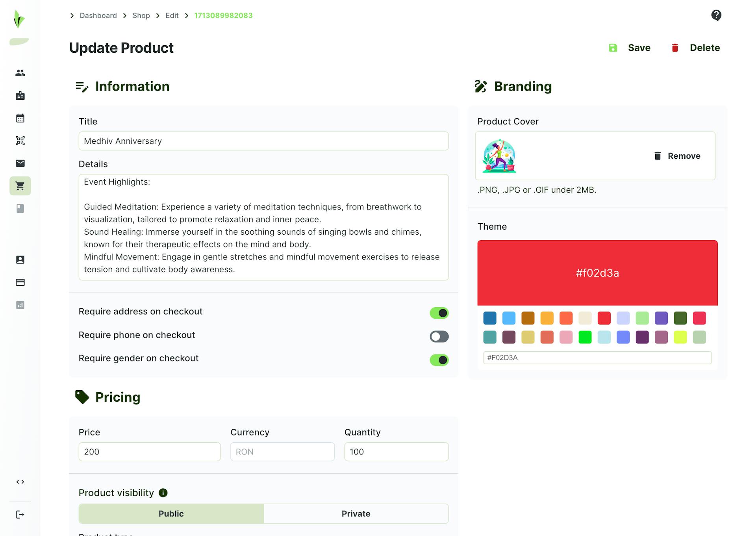
Task: Open the Dashboard breadcrumb link
Action: (98, 15)
